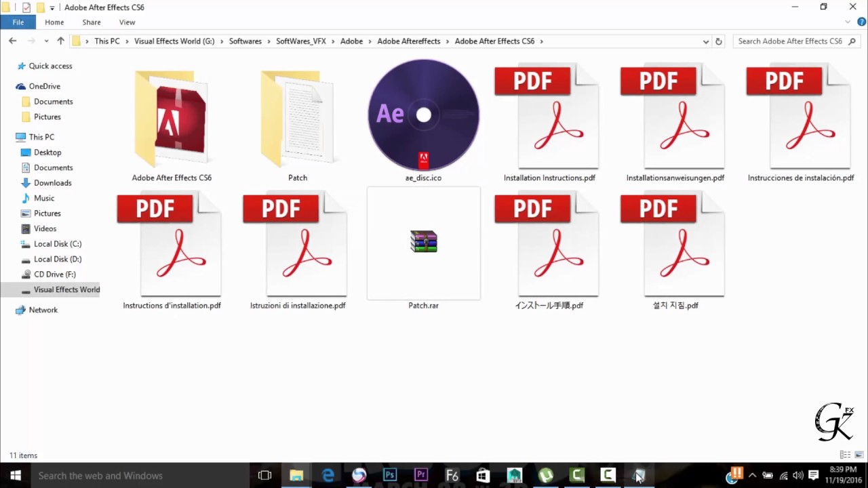Launch Microsoft Edge from taskbar
Screen dimensions: 868x488
(328, 476)
